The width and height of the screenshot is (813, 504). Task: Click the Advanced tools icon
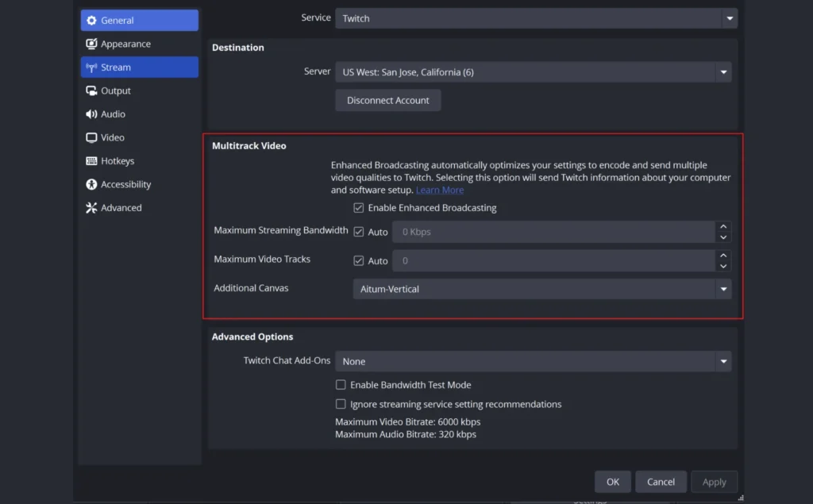tap(91, 207)
